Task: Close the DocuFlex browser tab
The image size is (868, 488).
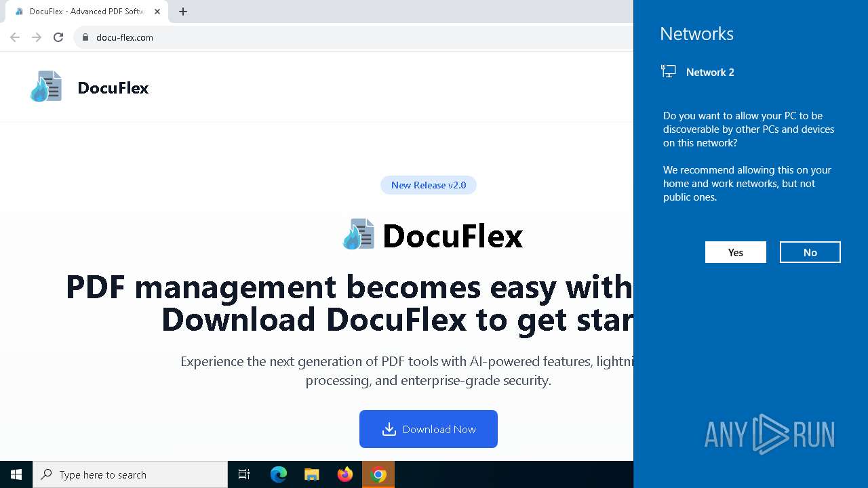Action: 157,12
